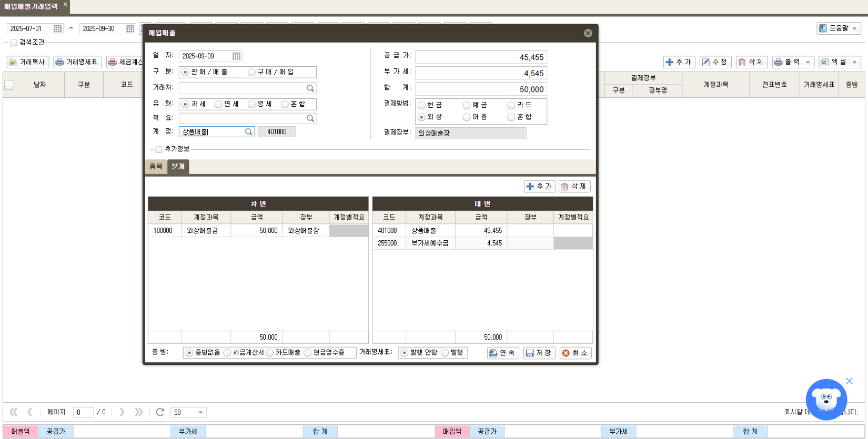868x439 pixels.
Task: Select 구매 / 매입 radio option
Action: tap(251, 72)
